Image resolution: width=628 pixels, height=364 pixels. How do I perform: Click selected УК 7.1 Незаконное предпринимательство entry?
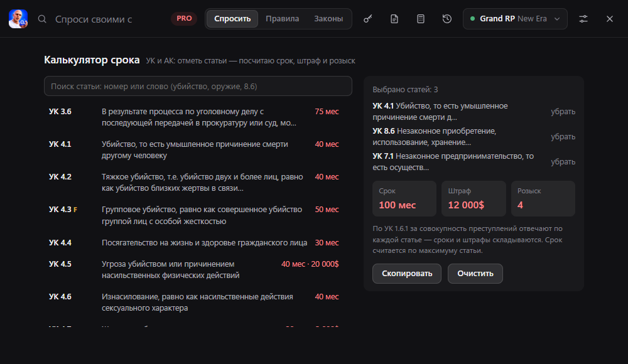(x=453, y=162)
